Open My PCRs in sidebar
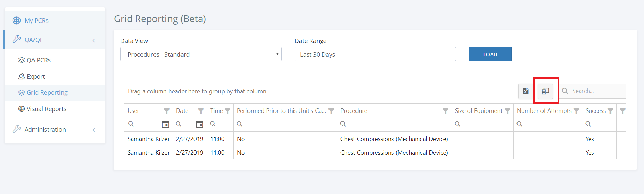The height and width of the screenshot is (194, 644). (x=37, y=20)
